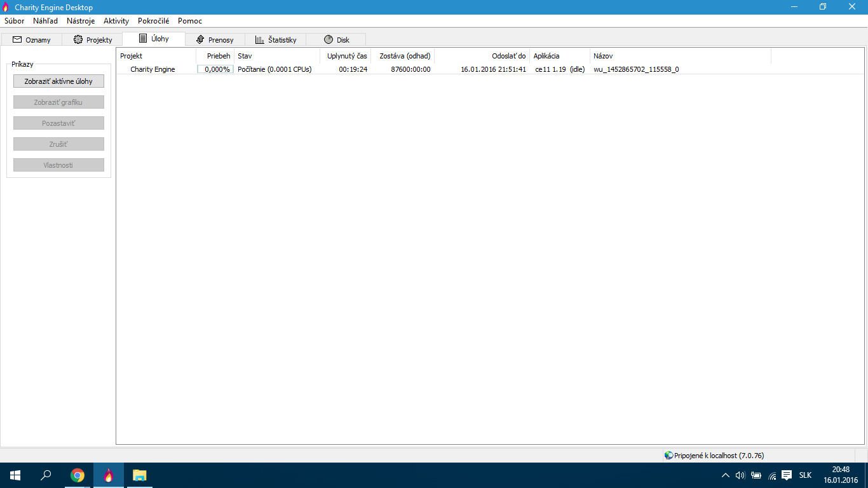The image size is (868, 488).
Task: Open the Nástroje menu
Action: pos(81,21)
